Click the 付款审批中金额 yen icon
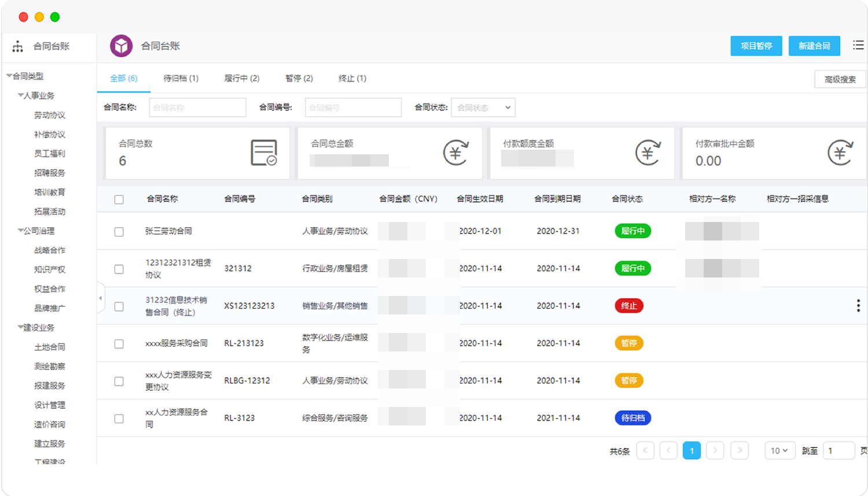This screenshot has width=868, height=496. point(840,153)
